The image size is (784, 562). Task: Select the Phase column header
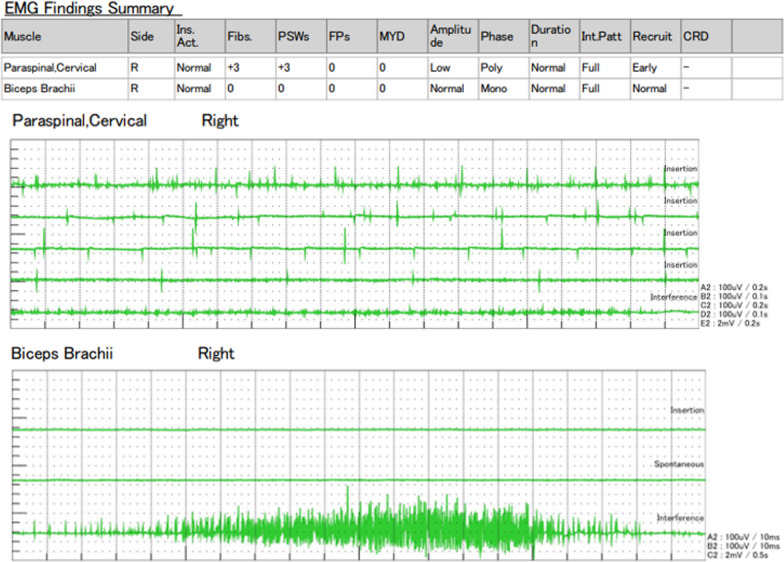click(504, 36)
